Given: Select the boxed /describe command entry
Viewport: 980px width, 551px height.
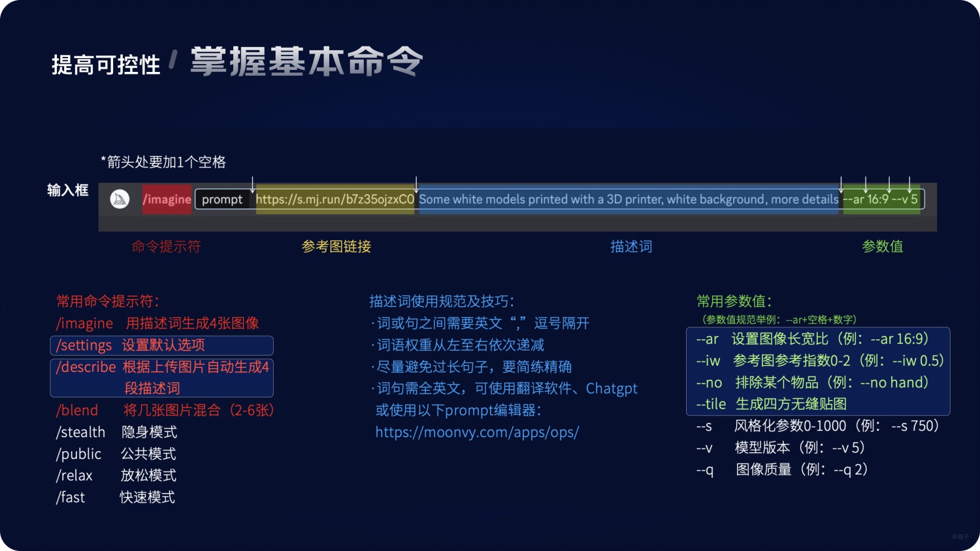Looking at the screenshot, I should pyautogui.click(x=161, y=377).
